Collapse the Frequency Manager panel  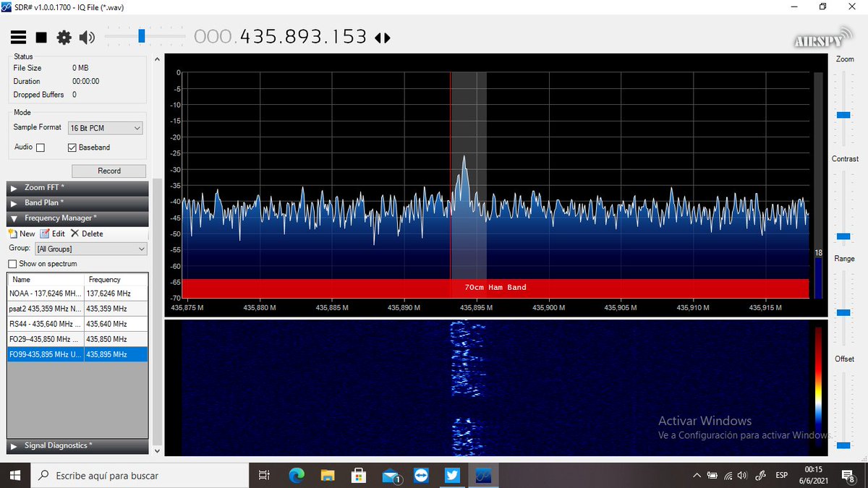[77, 218]
